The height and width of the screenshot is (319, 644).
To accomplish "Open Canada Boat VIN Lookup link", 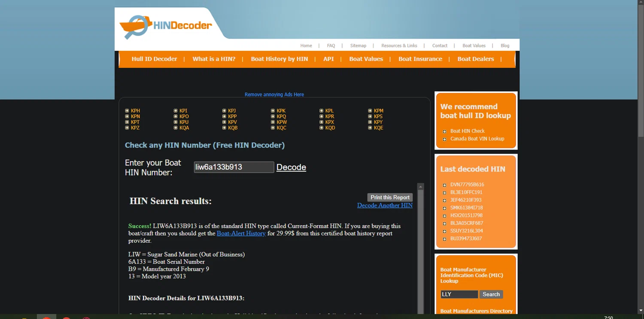I will coord(477,139).
